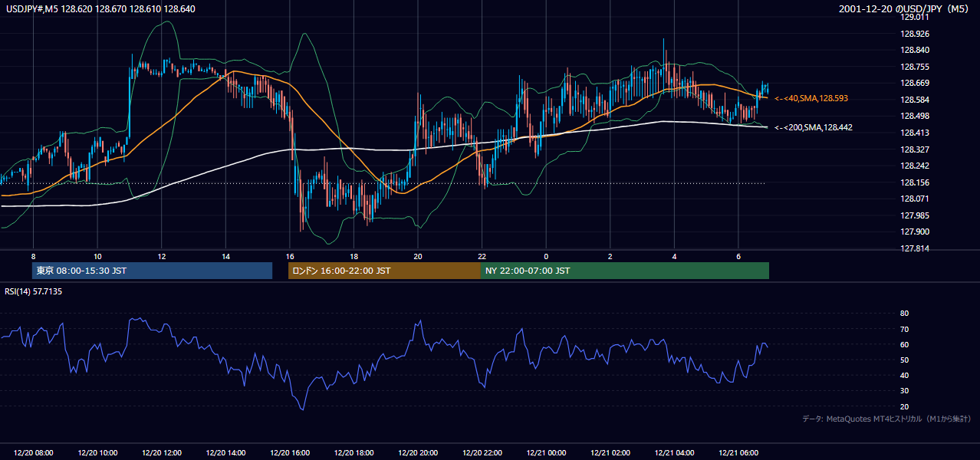Click the 12/21 00:00 time axis label

(545, 453)
